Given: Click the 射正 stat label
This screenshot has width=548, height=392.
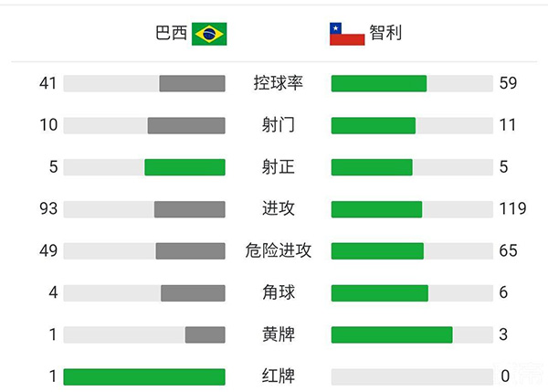Looking at the screenshot, I should (278, 167).
